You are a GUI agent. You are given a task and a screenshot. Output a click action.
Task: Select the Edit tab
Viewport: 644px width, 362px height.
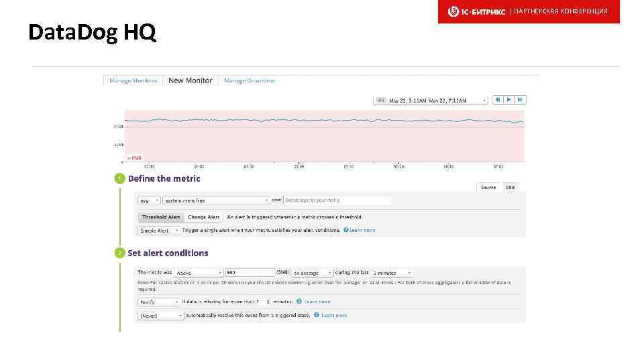point(510,187)
